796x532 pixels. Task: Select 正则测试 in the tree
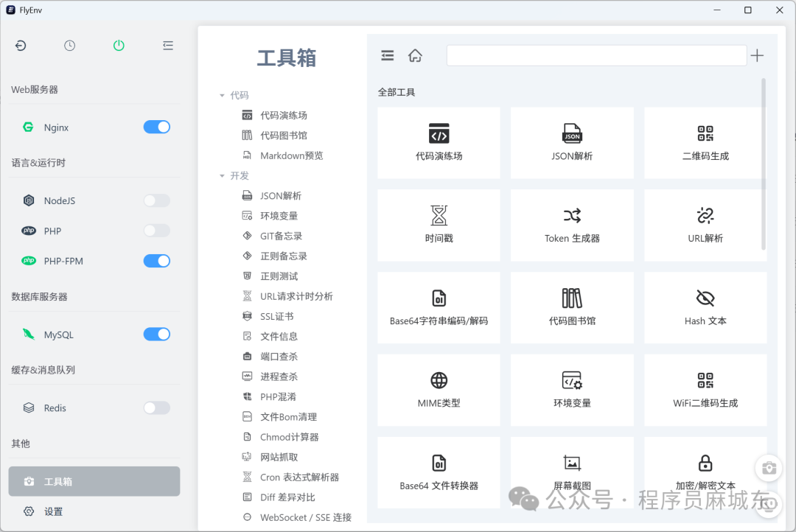tap(279, 276)
